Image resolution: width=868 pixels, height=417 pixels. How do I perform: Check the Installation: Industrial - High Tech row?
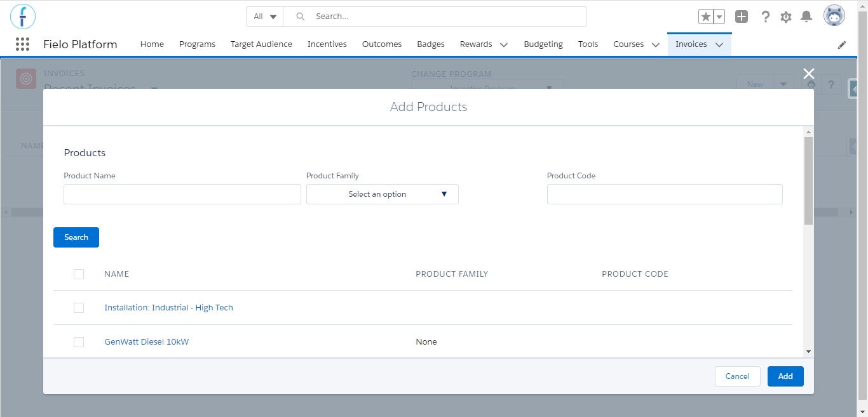(79, 308)
